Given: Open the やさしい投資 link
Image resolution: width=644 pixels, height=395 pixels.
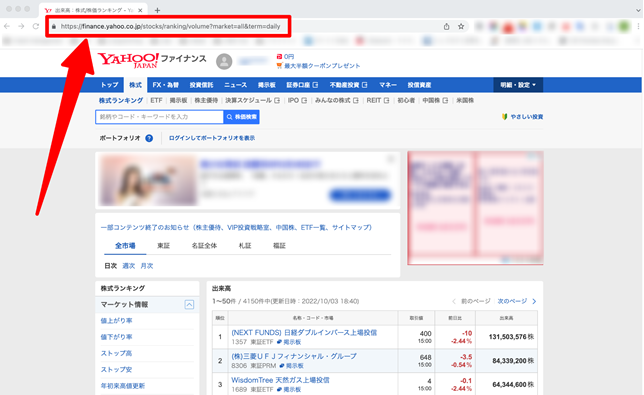Looking at the screenshot, I should (522, 117).
